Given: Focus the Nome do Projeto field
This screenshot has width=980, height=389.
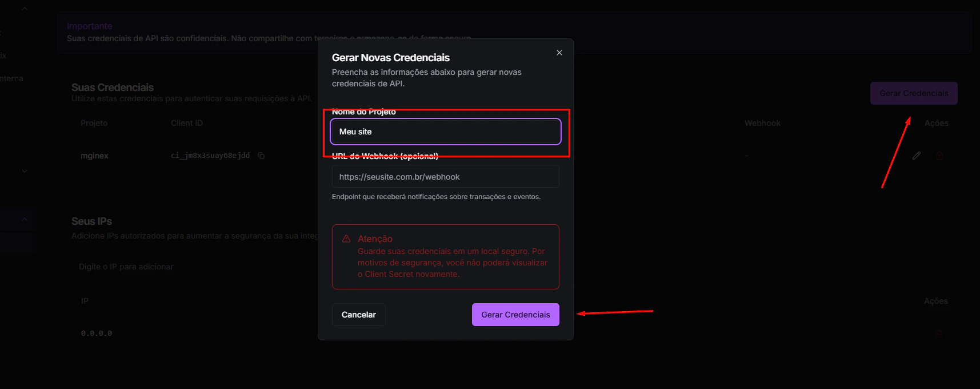Looking at the screenshot, I should [446, 132].
